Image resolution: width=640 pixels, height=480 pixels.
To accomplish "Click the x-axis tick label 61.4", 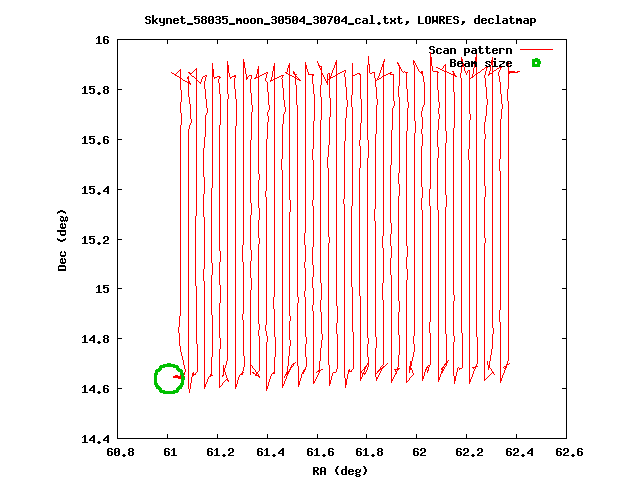I will (270, 452).
